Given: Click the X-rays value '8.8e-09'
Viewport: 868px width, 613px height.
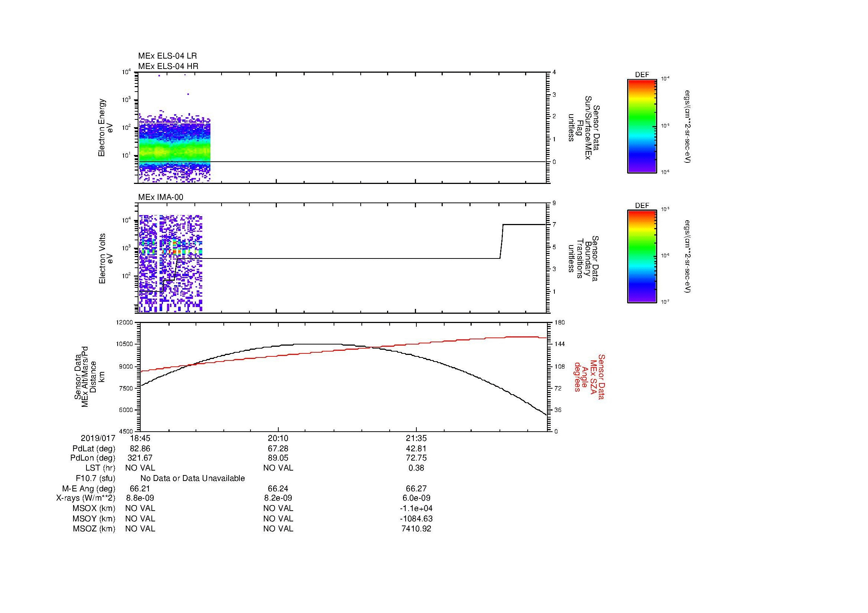Looking at the screenshot, I should (140, 498).
